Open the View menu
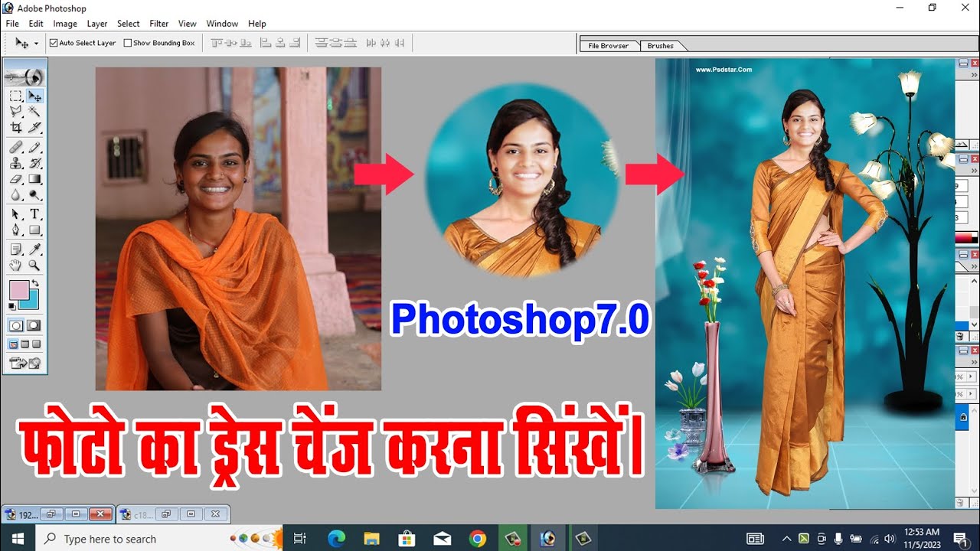 (188, 24)
